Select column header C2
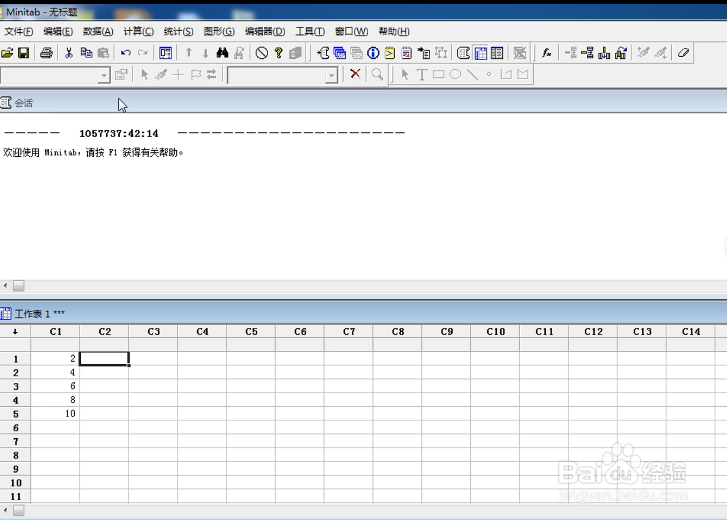 (x=104, y=331)
